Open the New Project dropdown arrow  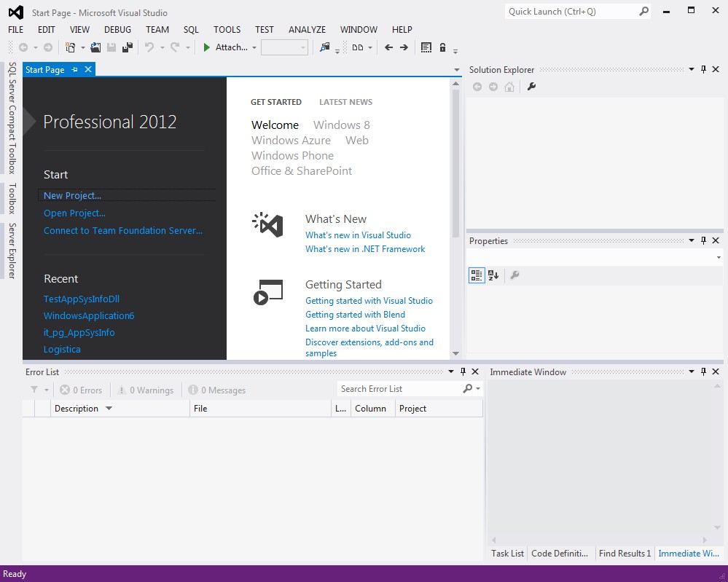[x=82, y=47]
